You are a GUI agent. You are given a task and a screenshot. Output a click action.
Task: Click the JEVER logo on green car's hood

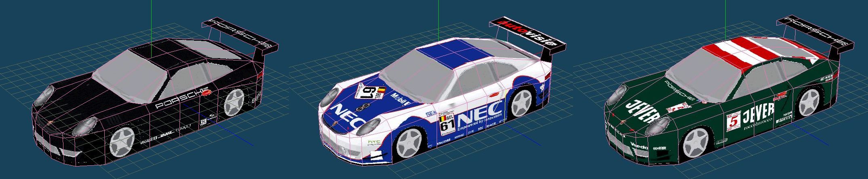643,111
